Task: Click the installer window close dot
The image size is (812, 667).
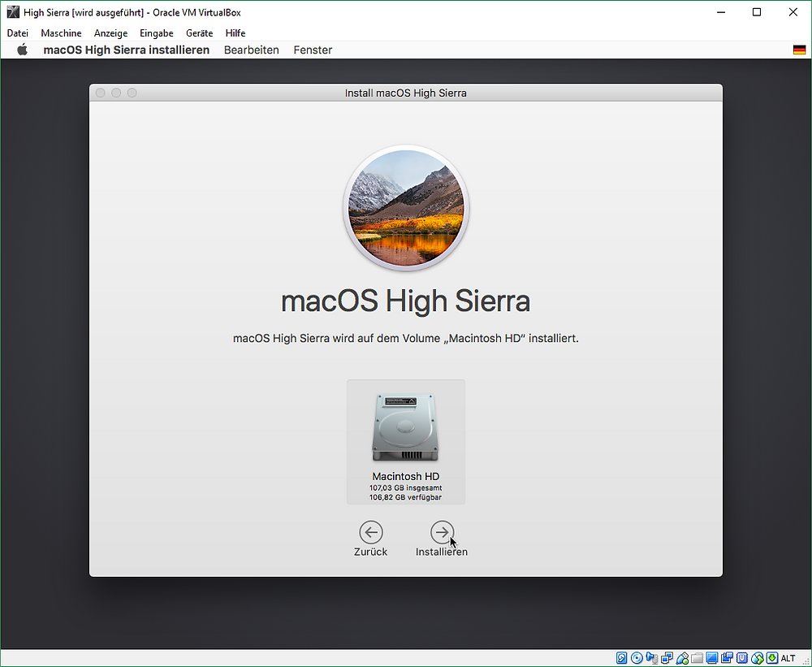Action: point(101,93)
